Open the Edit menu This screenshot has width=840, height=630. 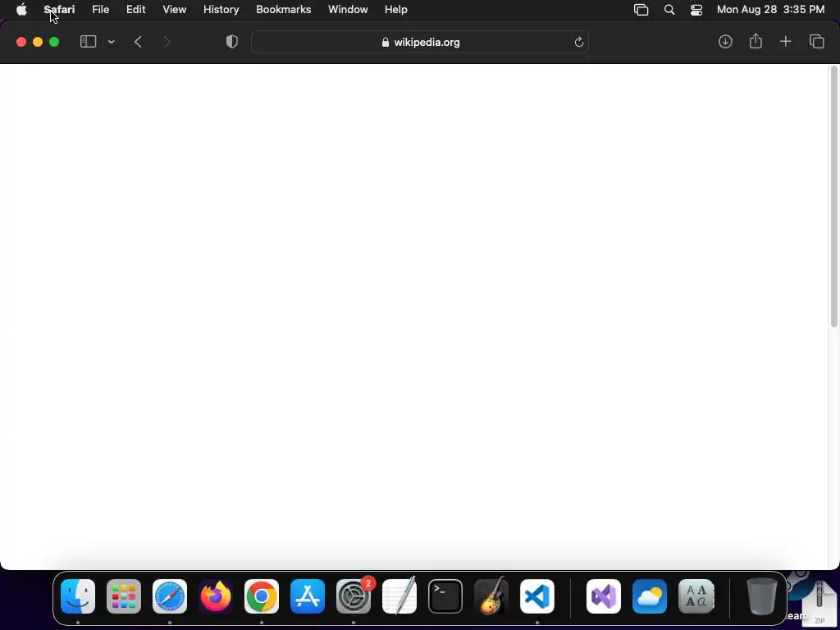click(x=135, y=10)
